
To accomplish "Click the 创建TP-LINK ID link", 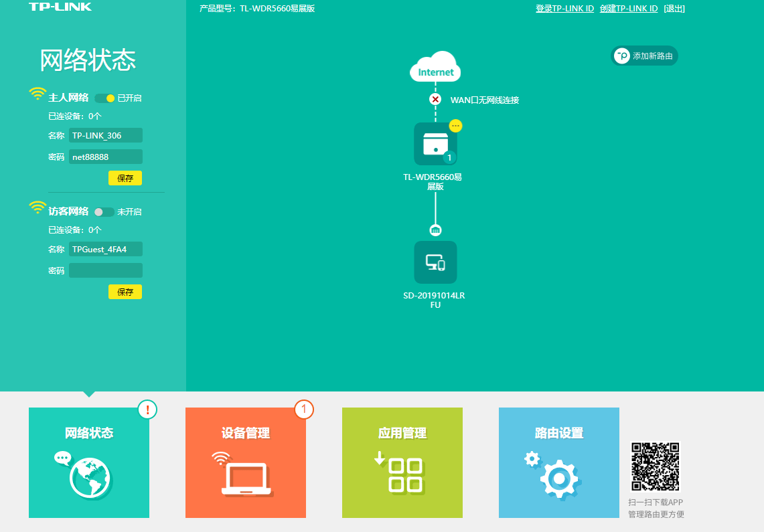I will click(x=629, y=9).
